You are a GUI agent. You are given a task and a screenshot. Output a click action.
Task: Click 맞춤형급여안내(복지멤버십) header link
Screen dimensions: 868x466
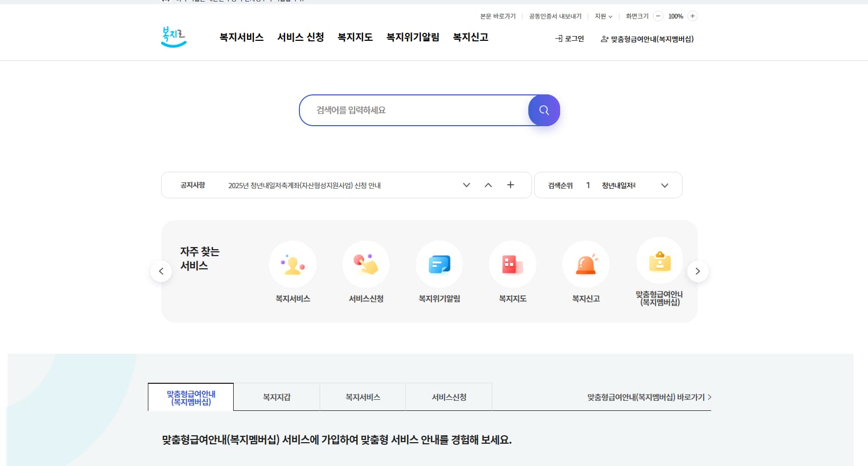point(647,39)
